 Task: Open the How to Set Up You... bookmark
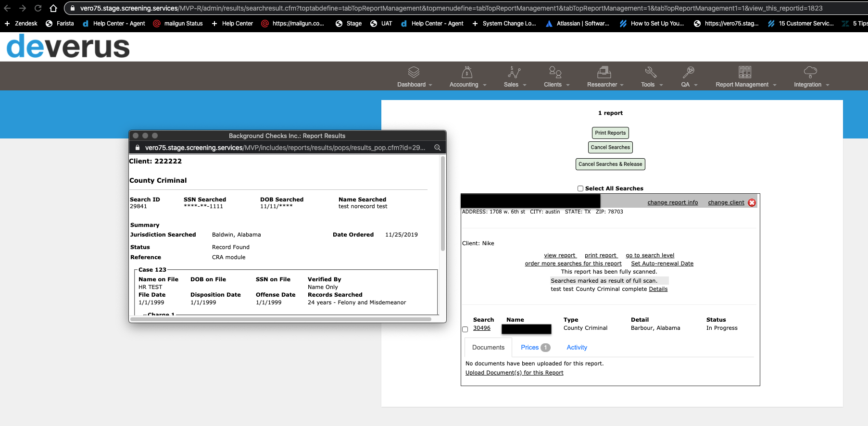click(652, 23)
